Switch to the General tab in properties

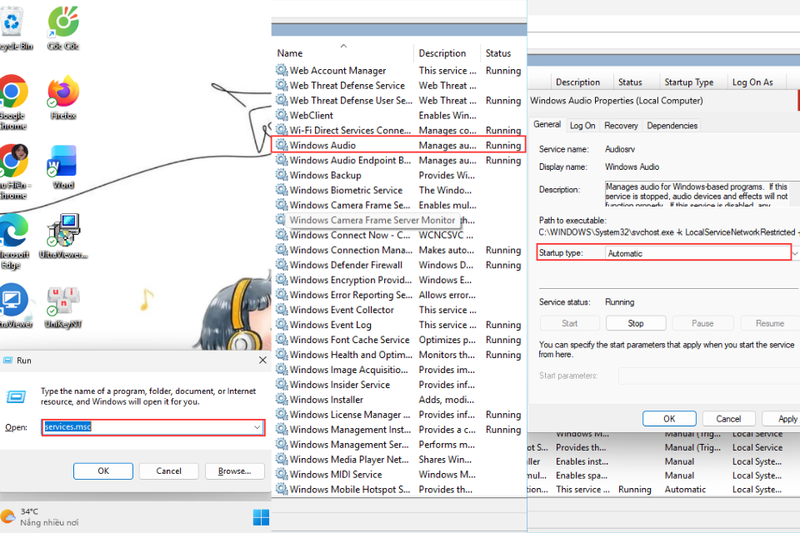click(547, 124)
